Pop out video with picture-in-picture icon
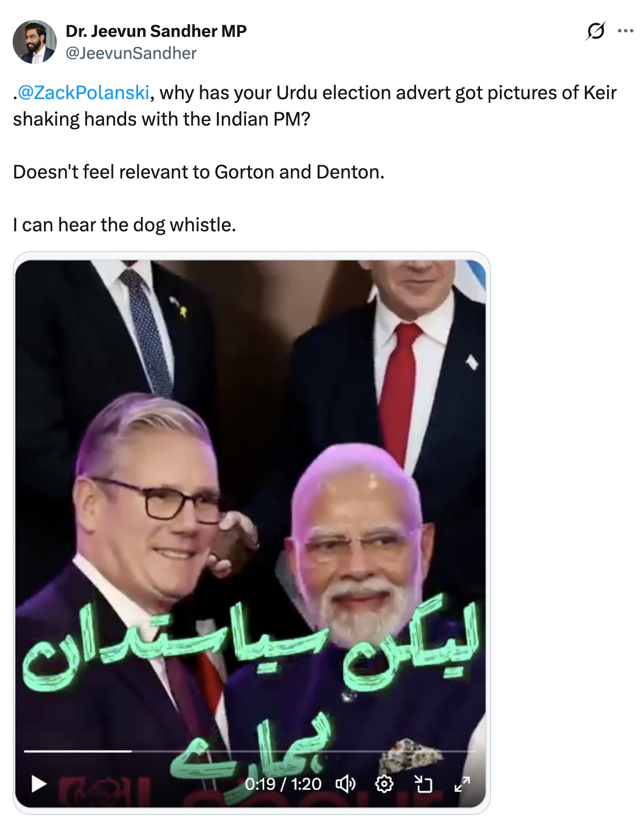The width and height of the screenshot is (644, 825). [x=423, y=783]
